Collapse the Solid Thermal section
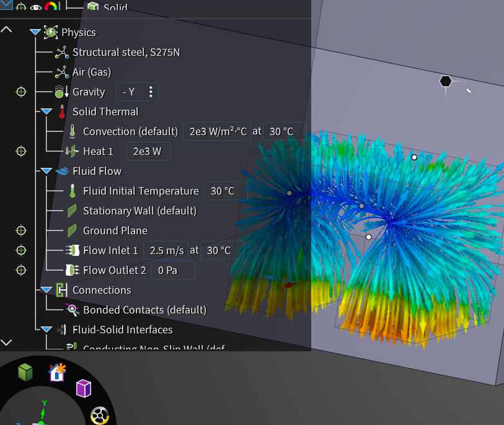 coord(46,112)
